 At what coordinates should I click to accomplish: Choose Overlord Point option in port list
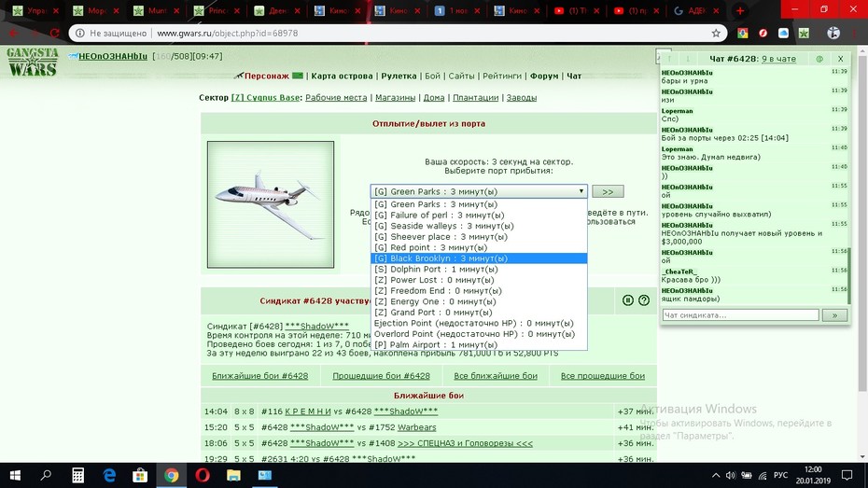(479, 334)
